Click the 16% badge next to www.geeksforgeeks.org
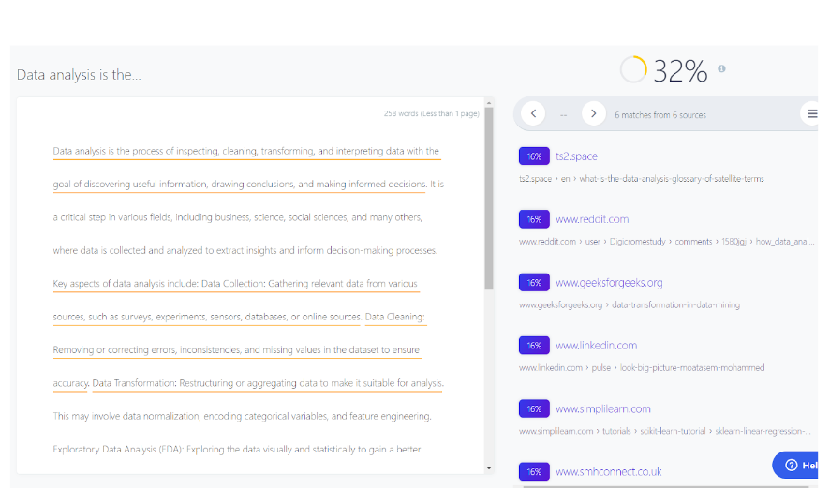830x504 pixels. [534, 282]
